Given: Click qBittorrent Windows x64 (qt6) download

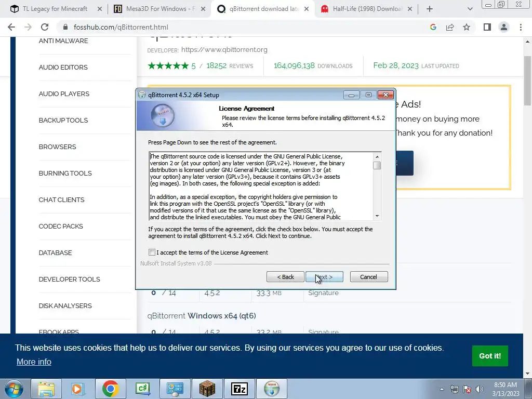Looking at the screenshot, I should tap(202, 315).
